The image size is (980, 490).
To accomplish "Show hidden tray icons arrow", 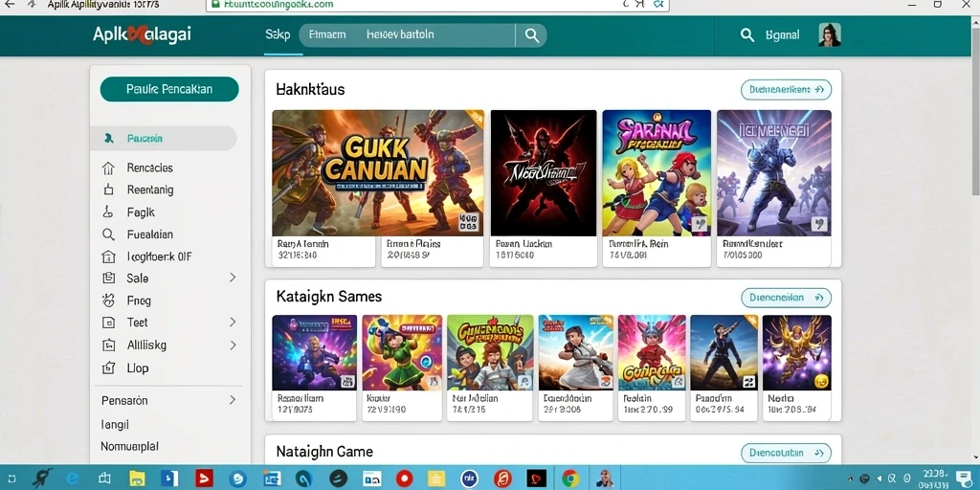I will point(850,479).
